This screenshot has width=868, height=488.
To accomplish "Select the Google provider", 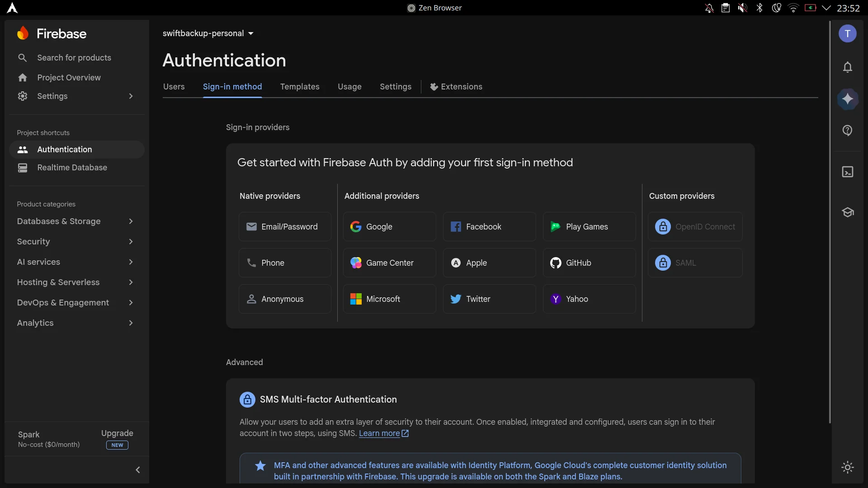I will [x=390, y=227].
